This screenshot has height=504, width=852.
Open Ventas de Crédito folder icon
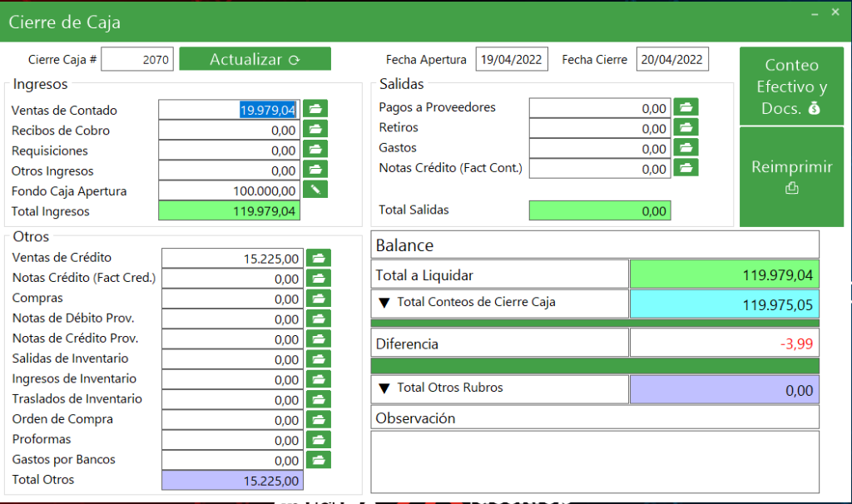pos(319,258)
